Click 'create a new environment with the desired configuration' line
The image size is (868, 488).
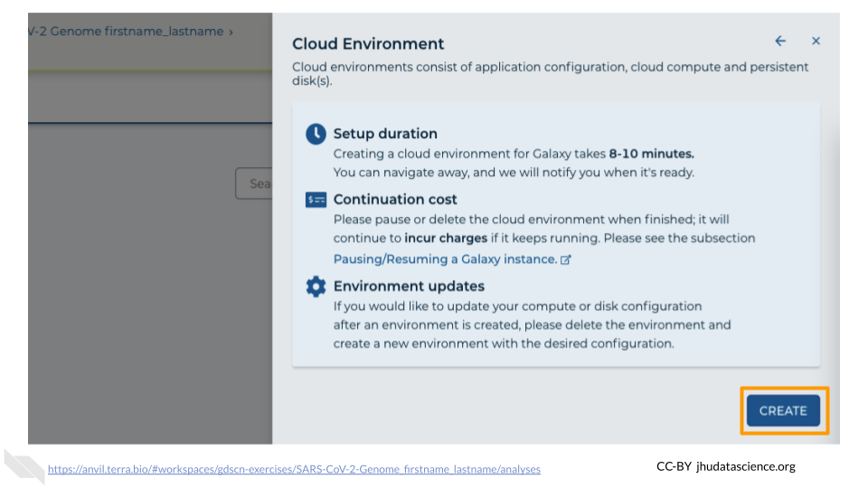coord(504,343)
